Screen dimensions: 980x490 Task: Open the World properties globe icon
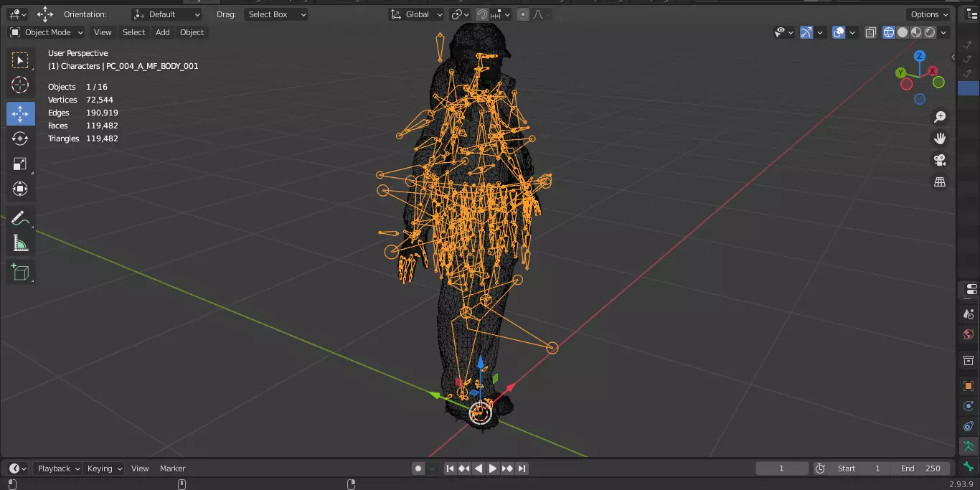coord(969,334)
